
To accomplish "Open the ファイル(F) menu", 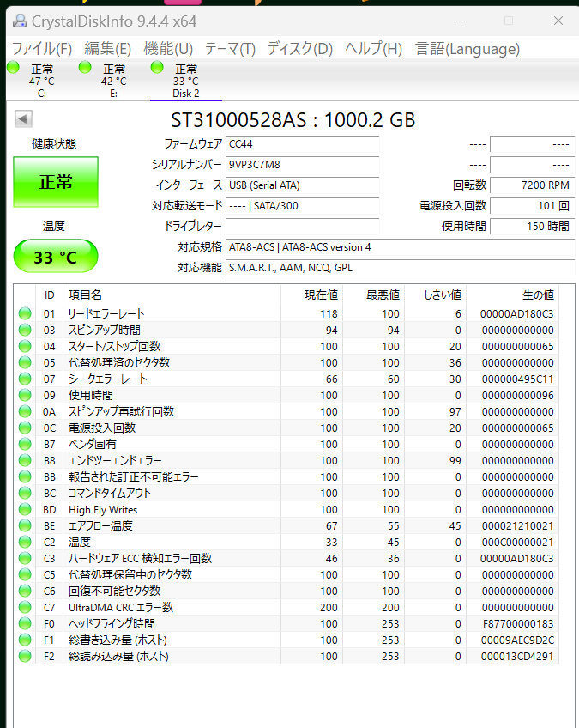I will pos(42,48).
